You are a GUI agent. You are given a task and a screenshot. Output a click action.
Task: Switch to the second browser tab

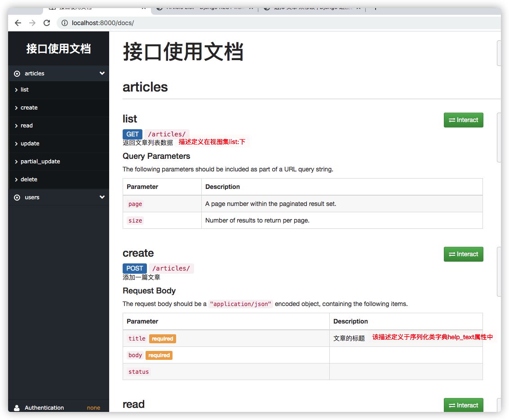point(204,8)
